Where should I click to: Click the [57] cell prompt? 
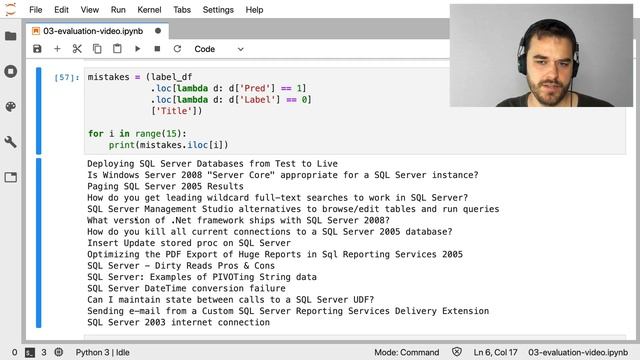pos(67,77)
